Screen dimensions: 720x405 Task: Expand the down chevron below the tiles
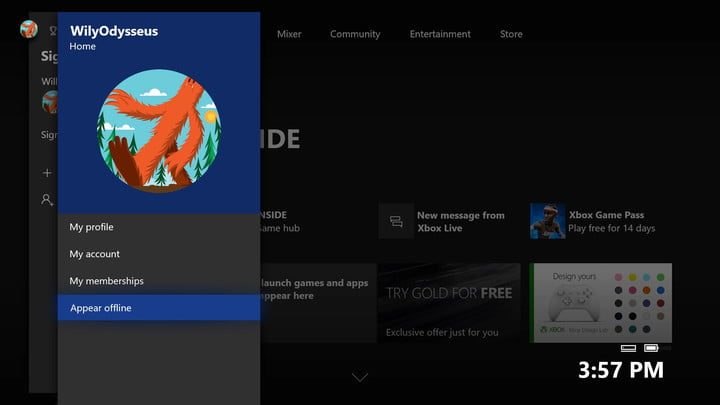pos(359,377)
